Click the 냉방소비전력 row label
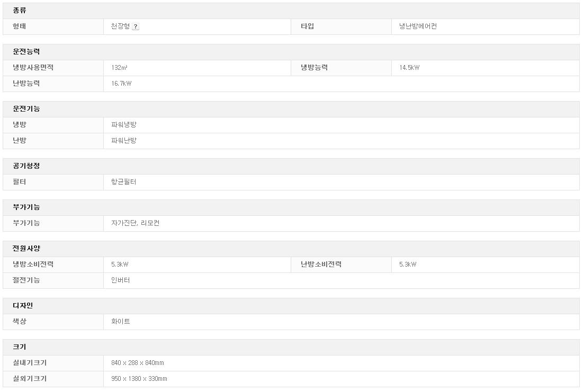584x392 pixels. 33,265
